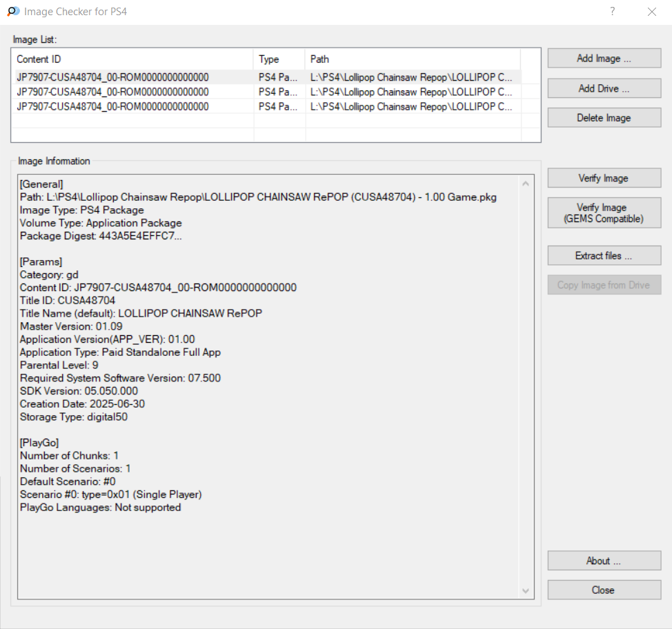Viewport: 672px width, 629px height.
Task: Click Creation Date: 2025-06-30 text
Action: (82, 404)
